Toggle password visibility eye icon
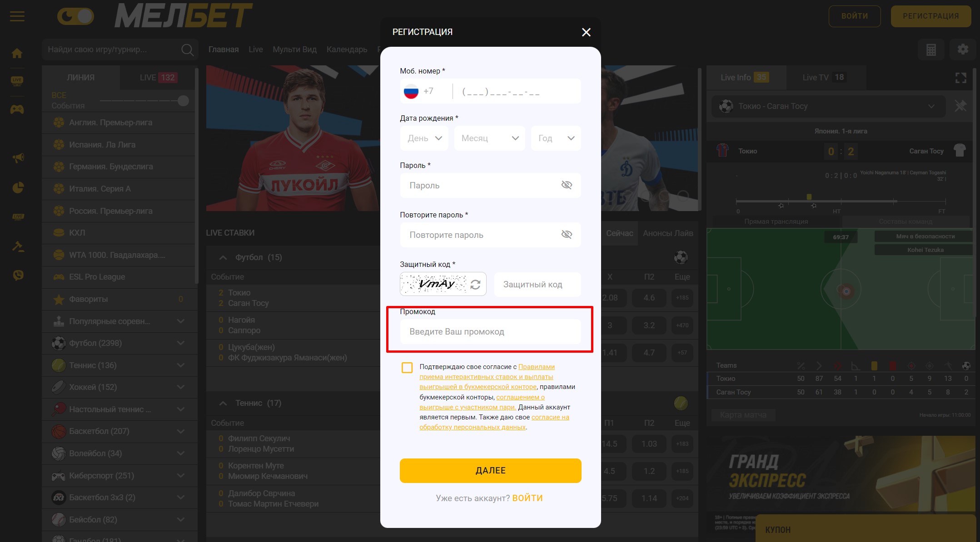The width and height of the screenshot is (980, 542). point(567,186)
